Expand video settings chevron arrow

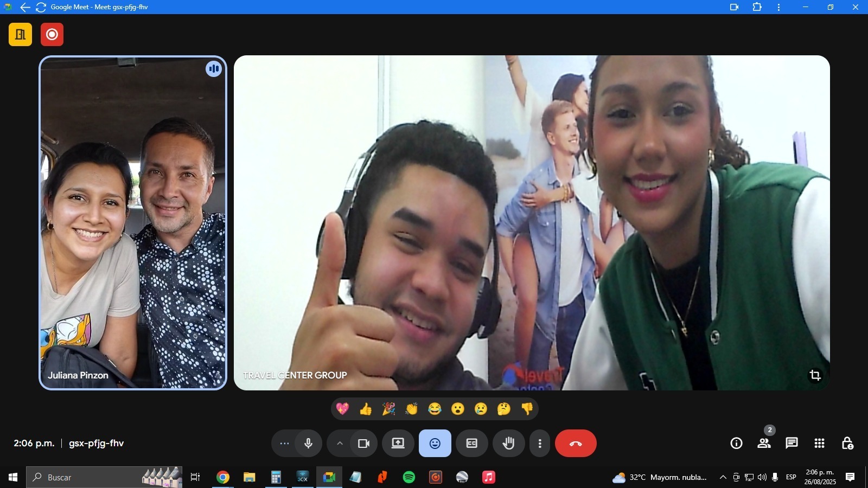(x=340, y=444)
